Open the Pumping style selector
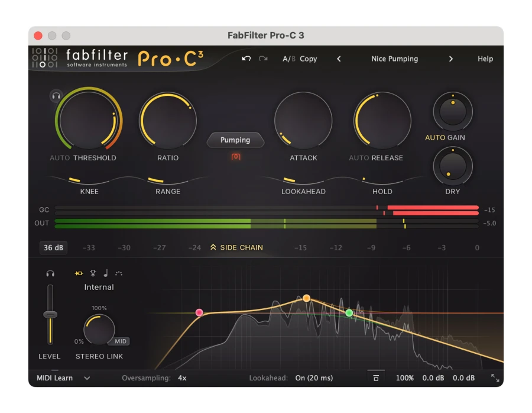The image size is (532, 413). tap(235, 140)
